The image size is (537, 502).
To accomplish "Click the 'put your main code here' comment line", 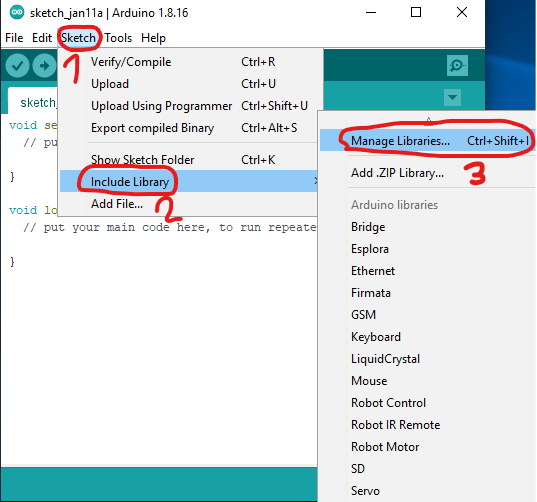I will pyautogui.click(x=170, y=227).
